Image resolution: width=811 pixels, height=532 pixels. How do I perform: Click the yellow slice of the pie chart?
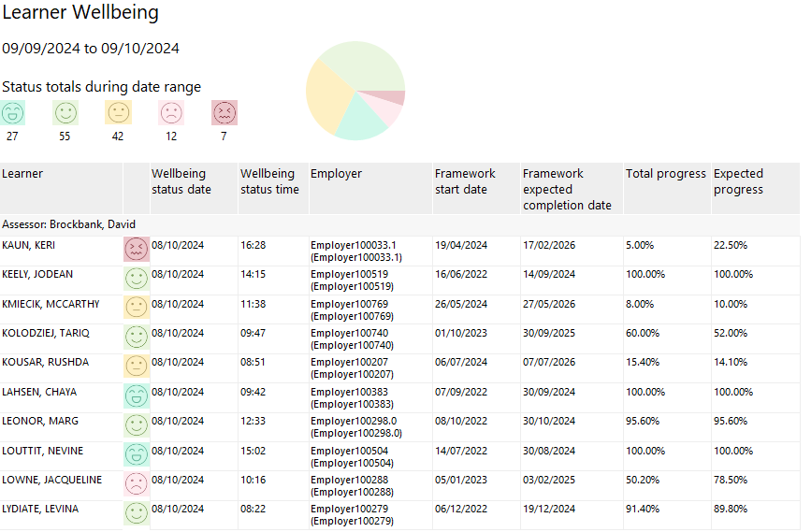[x=327, y=100]
